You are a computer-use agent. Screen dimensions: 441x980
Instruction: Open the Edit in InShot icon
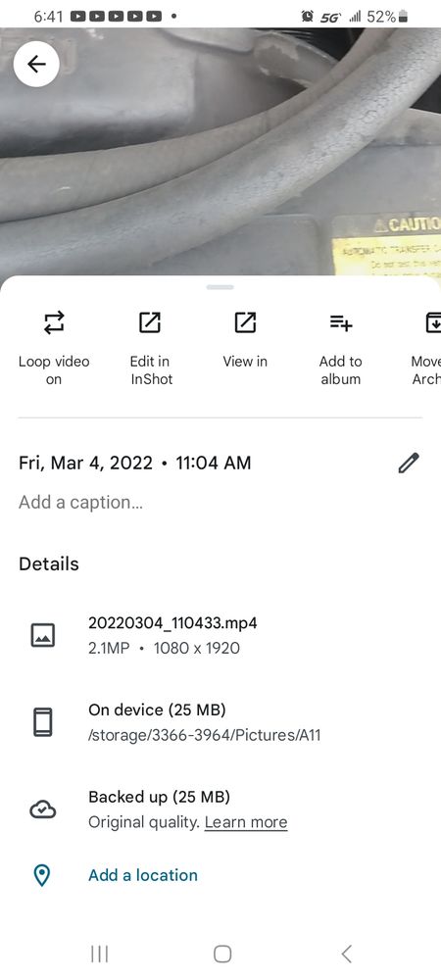tap(150, 322)
